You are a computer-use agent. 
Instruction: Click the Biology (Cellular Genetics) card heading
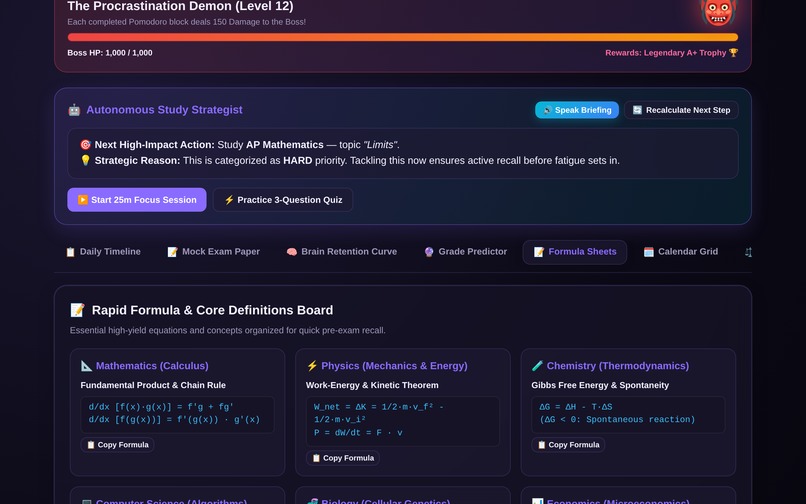(x=386, y=501)
